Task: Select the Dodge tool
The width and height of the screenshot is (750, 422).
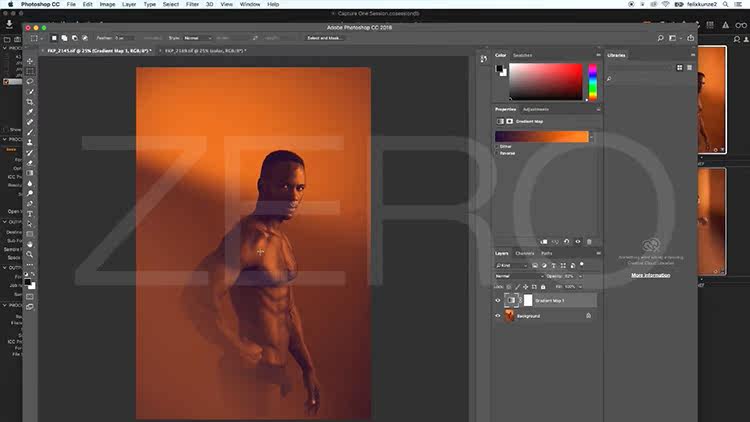Action: point(30,193)
